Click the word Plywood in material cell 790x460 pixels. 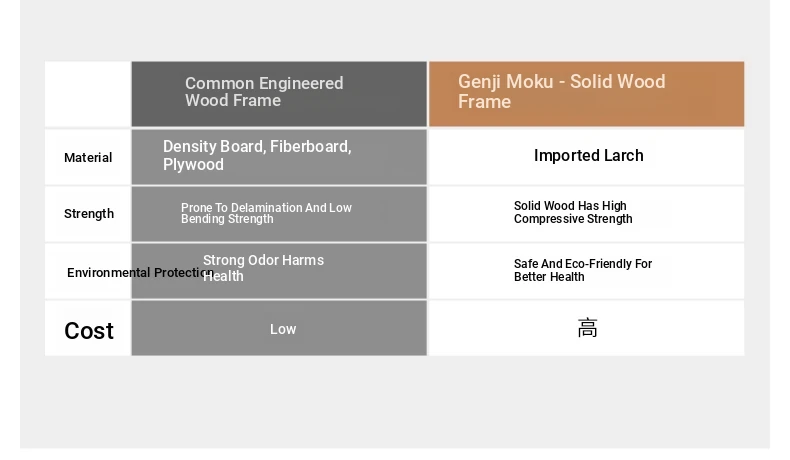(193, 165)
